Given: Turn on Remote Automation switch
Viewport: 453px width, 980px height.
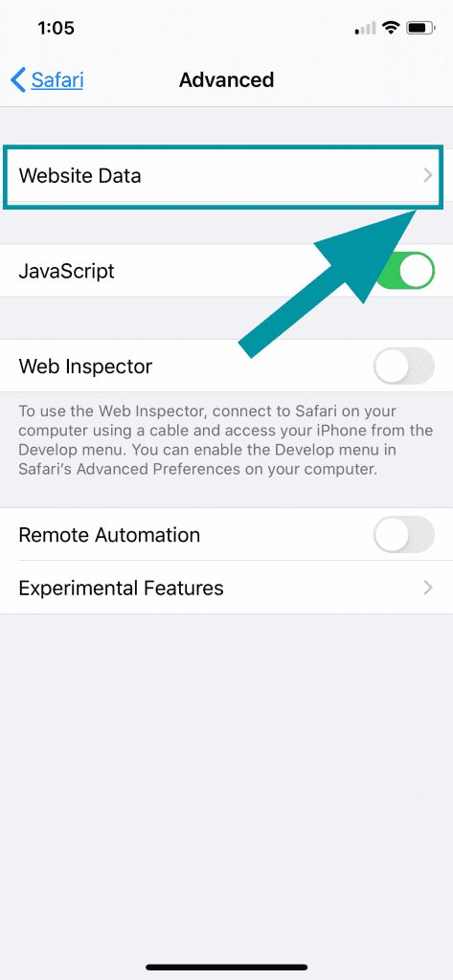Looking at the screenshot, I should point(404,535).
